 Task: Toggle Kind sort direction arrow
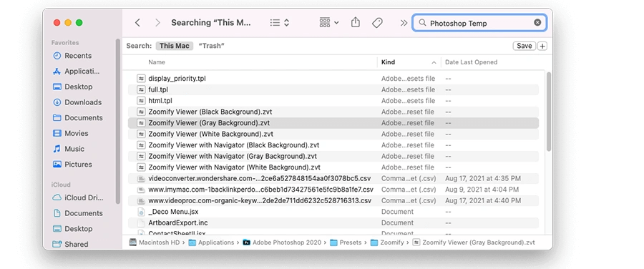tap(434, 62)
